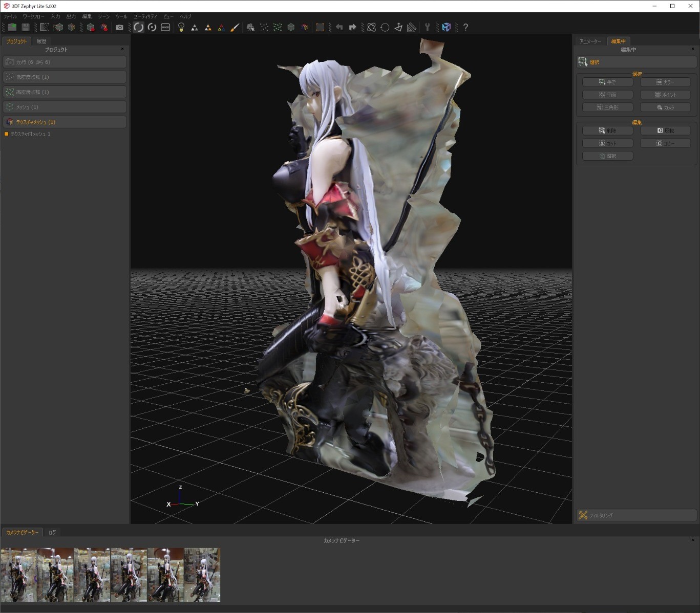Image resolution: width=700 pixels, height=613 pixels.
Task: Click the 三角形 selection button
Action: [x=608, y=107]
